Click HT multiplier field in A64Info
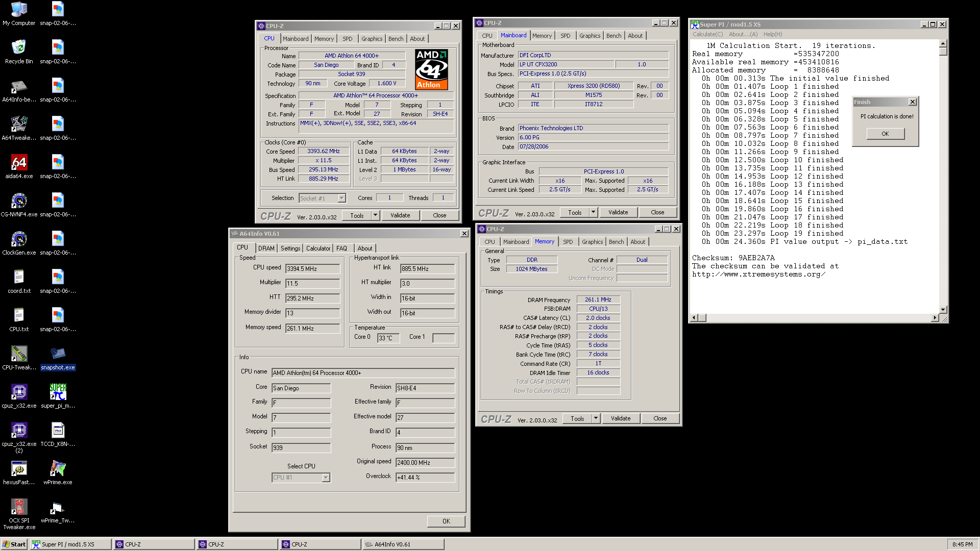The image size is (980, 551). point(428,283)
